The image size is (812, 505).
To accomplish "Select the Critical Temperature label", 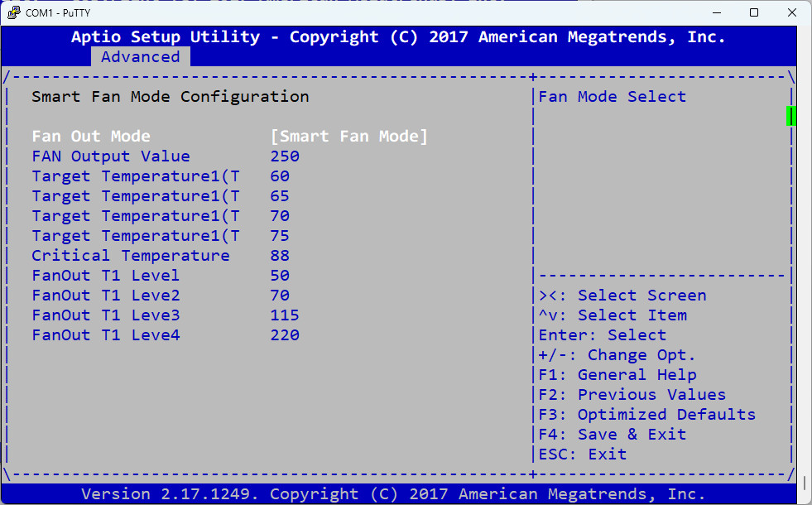I will (x=131, y=255).
